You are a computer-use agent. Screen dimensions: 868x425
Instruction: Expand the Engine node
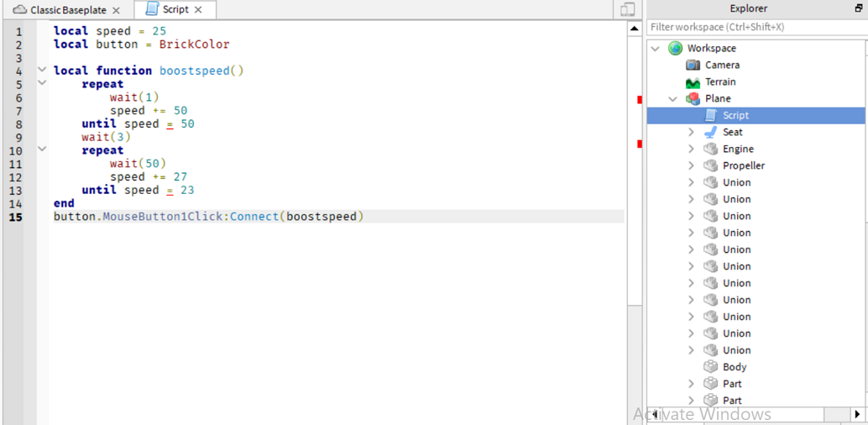click(691, 149)
